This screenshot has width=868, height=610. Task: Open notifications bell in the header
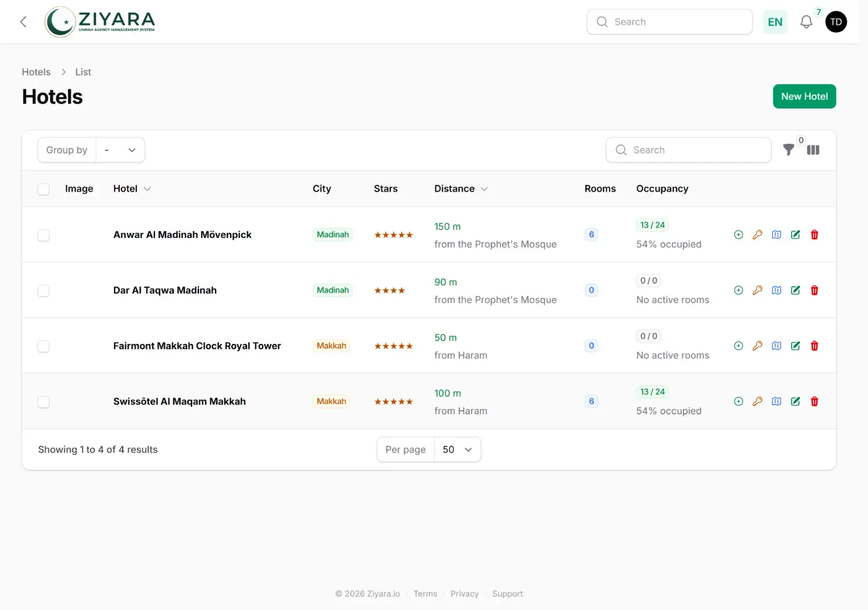[806, 22]
